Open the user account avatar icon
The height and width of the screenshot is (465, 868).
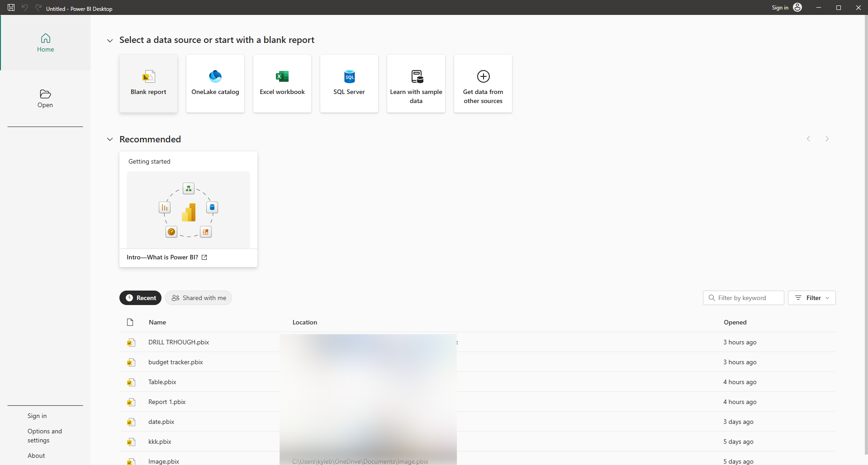797,7
